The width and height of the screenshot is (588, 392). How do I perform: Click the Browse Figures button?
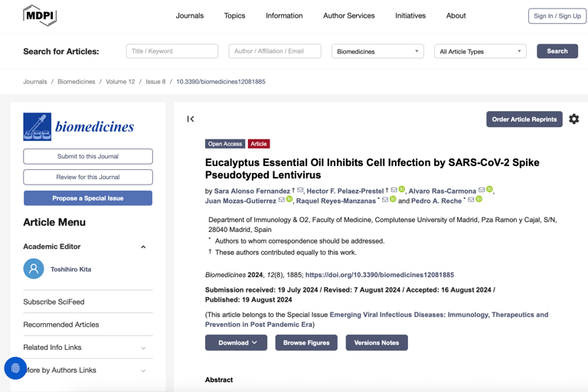pyautogui.click(x=306, y=343)
